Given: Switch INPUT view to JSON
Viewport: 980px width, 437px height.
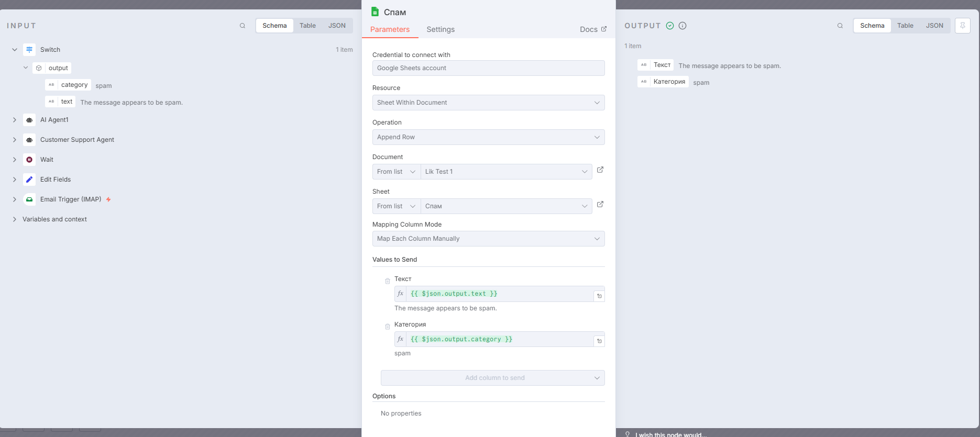Looking at the screenshot, I should coord(337,26).
